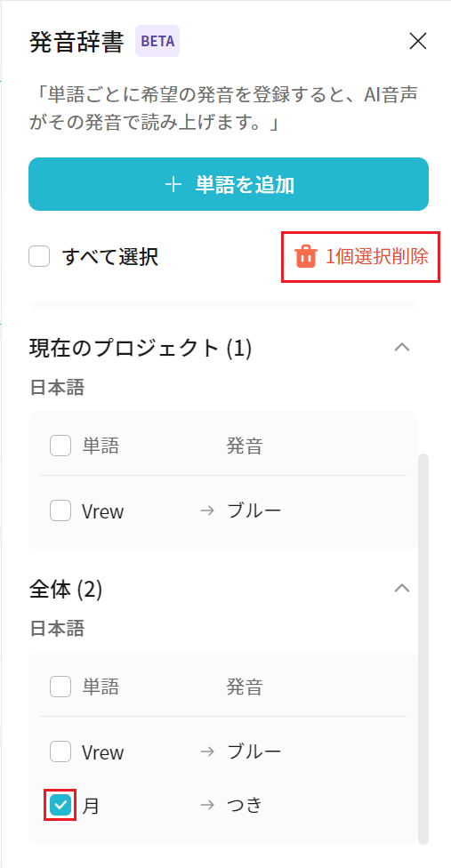Image resolution: width=451 pixels, height=868 pixels.
Task: Click the 単語を追加 button
Action: pyautogui.click(x=229, y=184)
